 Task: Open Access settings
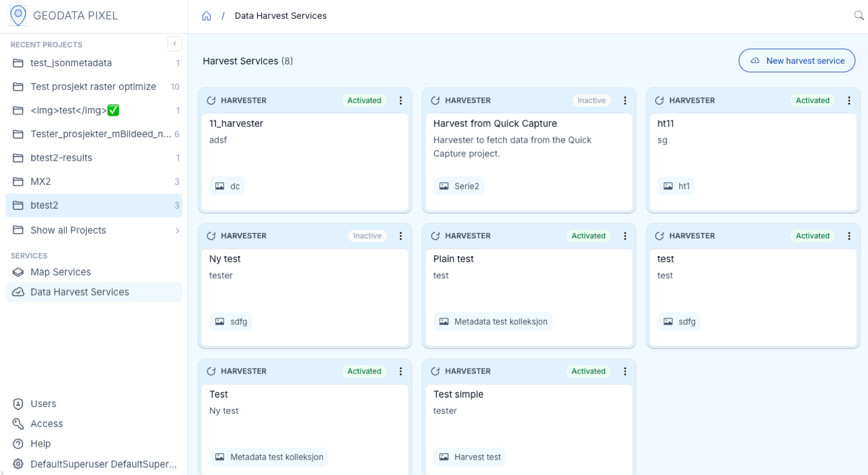93,424
